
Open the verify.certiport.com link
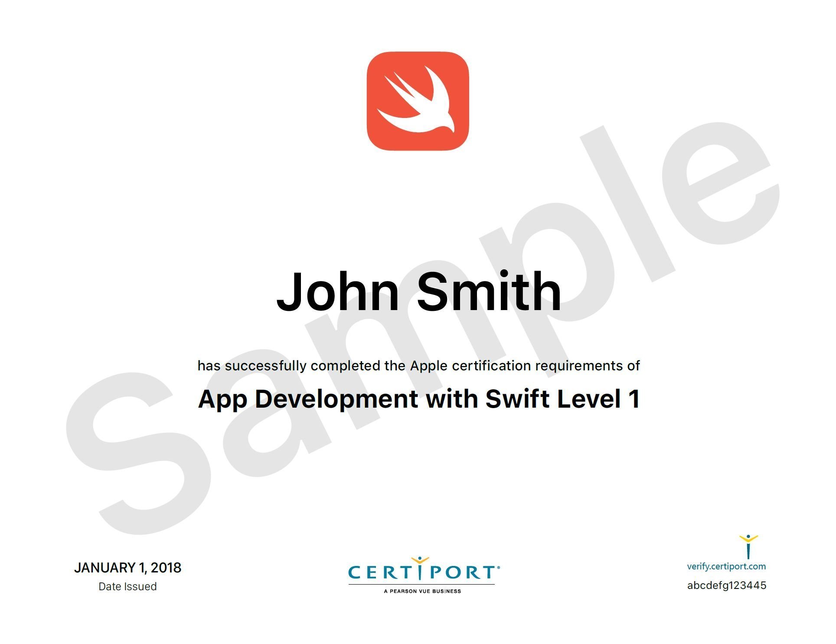coord(726,566)
